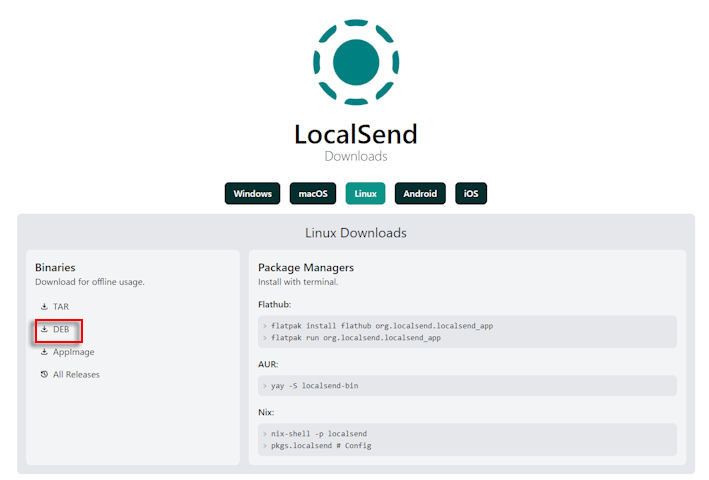The height and width of the screenshot is (480, 709).
Task: Click the 'Download for offline usage.' text
Action: [90, 282]
